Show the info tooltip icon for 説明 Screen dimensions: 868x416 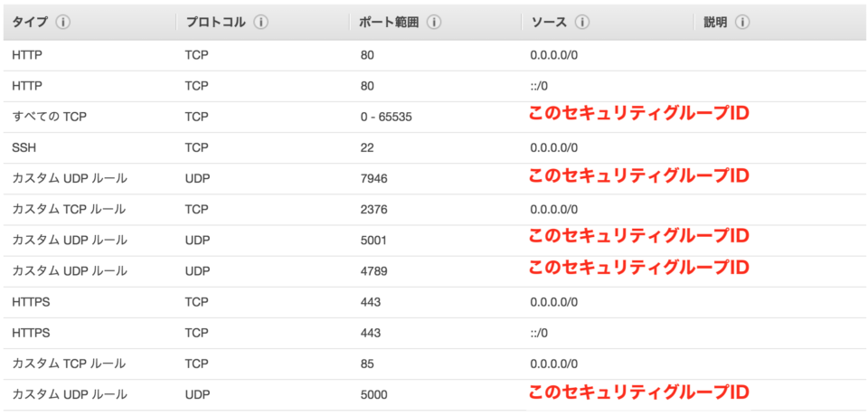(741, 23)
